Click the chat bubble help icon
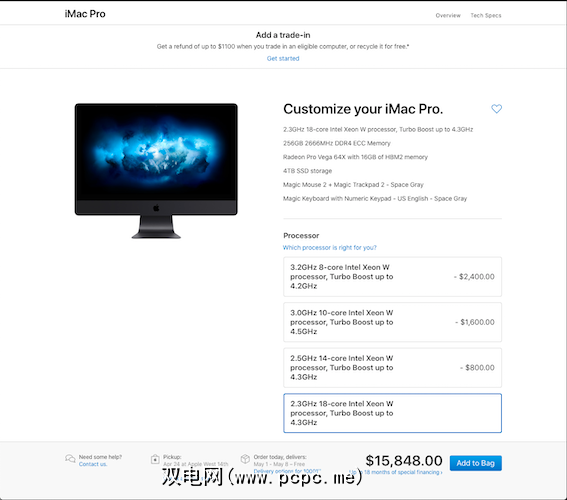Screen dimensions: 567x500 click(70, 458)
